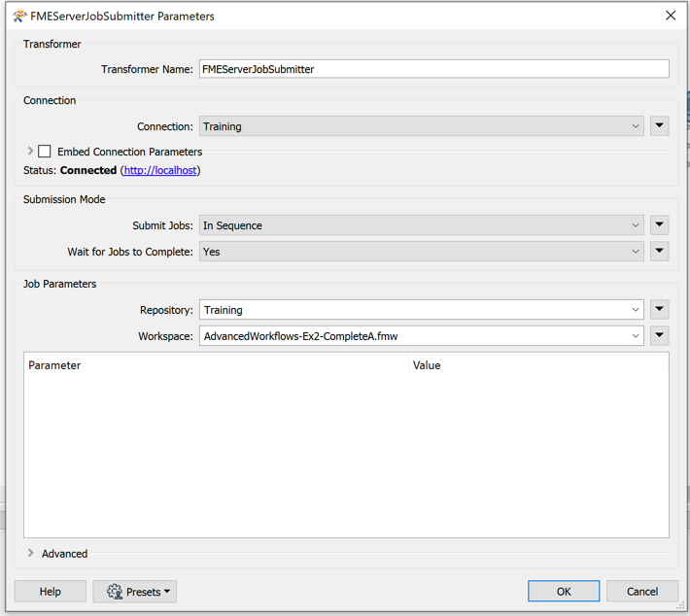This screenshot has height=616, width=690.
Task: Click the Cancel button
Action: coord(642,592)
